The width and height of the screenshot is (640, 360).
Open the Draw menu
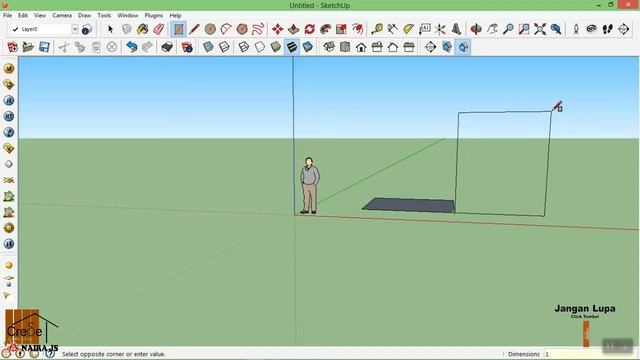point(84,15)
